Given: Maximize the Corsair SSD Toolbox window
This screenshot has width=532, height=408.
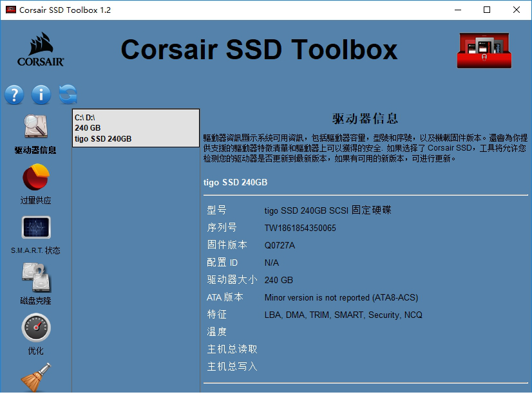Looking at the screenshot, I should (487, 10).
